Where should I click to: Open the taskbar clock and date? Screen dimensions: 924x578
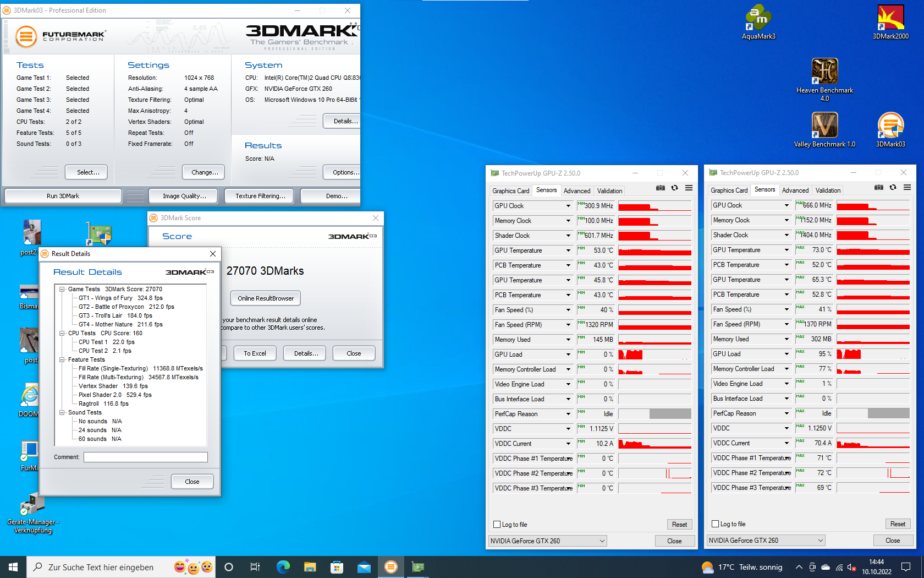(877, 567)
